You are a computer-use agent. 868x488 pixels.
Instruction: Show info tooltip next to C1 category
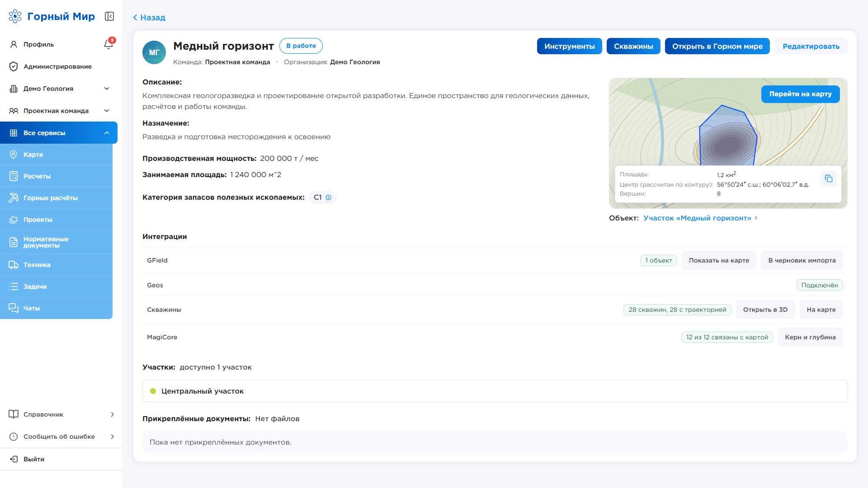click(329, 197)
